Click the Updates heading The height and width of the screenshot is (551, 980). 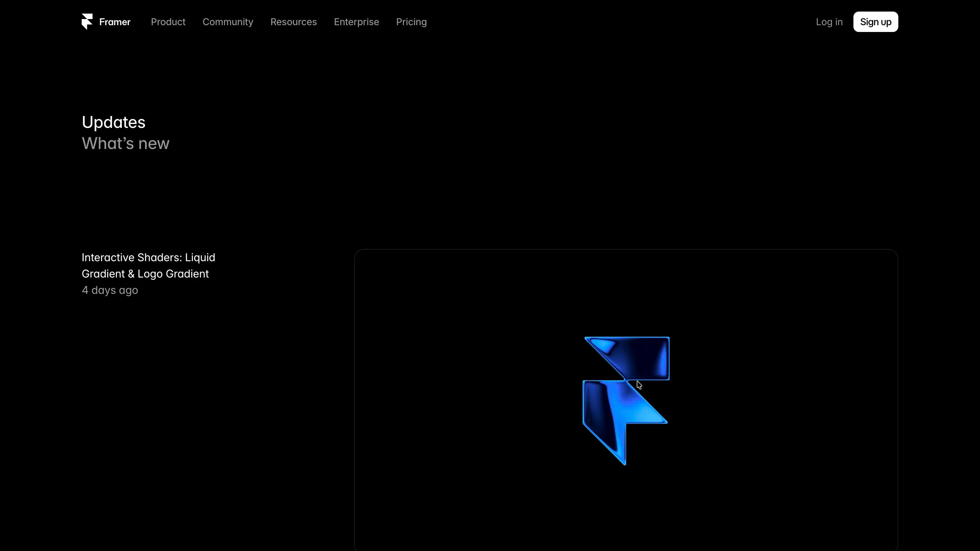pos(113,122)
